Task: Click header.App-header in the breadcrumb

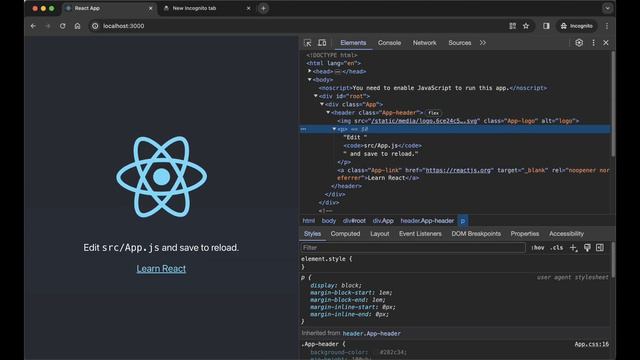Action: (427, 221)
